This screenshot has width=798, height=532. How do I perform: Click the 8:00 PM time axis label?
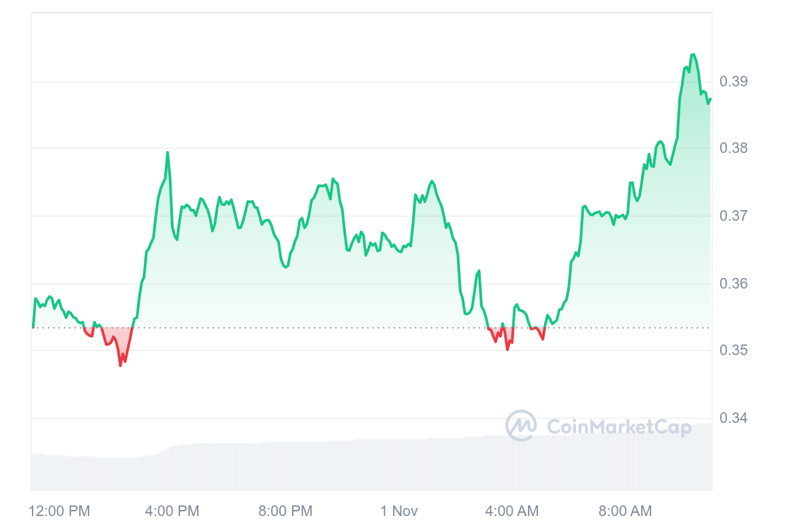285,511
